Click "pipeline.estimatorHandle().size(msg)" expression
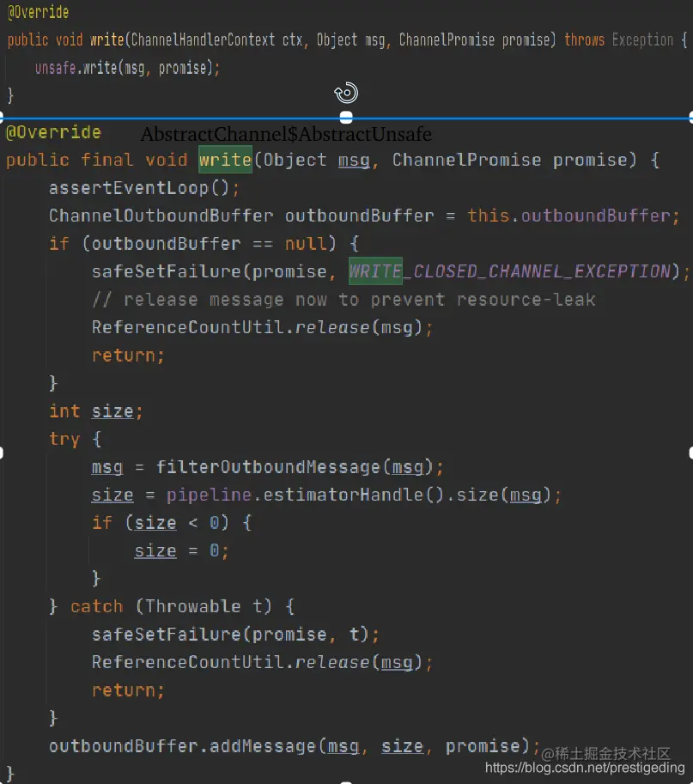 358,495
